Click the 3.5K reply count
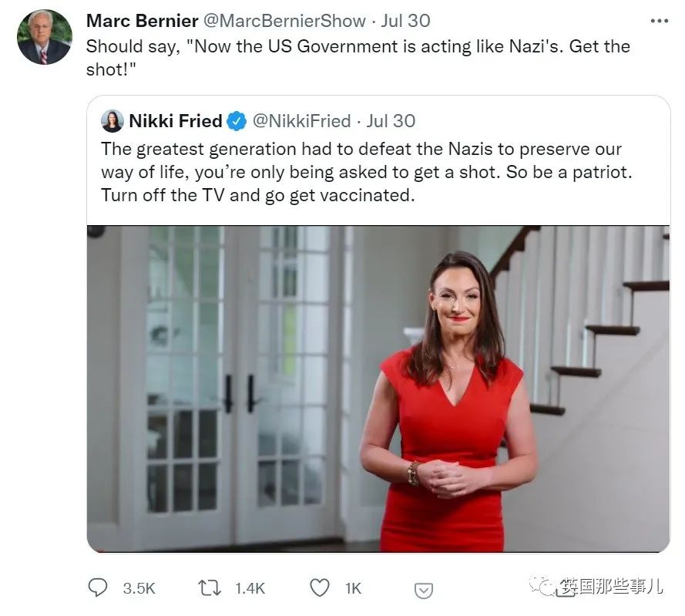685x616 pixels. coord(139,588)
